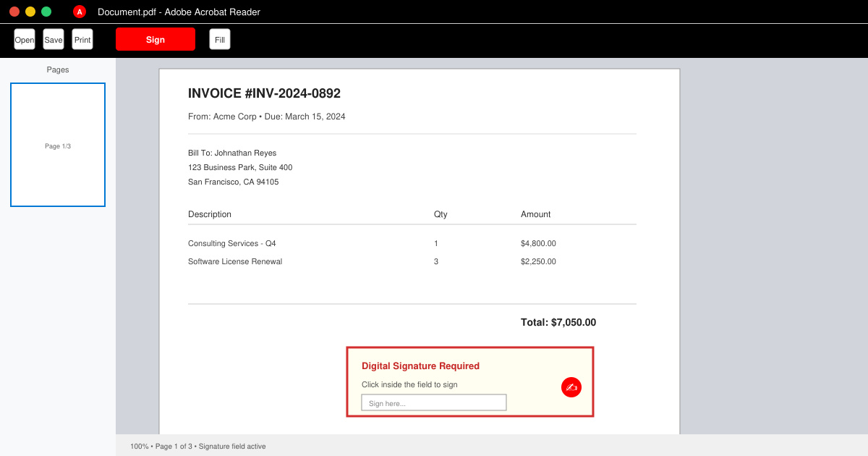This screenshot has height=456, width=868.
Task: Click the 'Document.pdf - Adobe Acrobat Reader' window title
Action: click(x=179, y=12)
